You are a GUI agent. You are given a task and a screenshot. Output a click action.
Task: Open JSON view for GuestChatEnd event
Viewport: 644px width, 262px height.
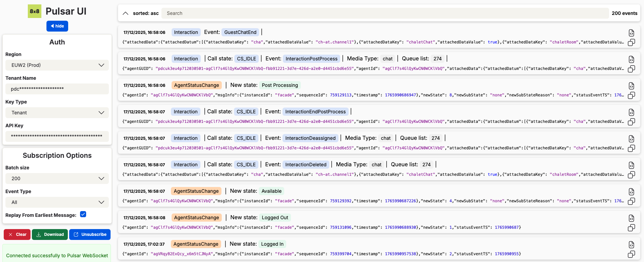[631, 33]
